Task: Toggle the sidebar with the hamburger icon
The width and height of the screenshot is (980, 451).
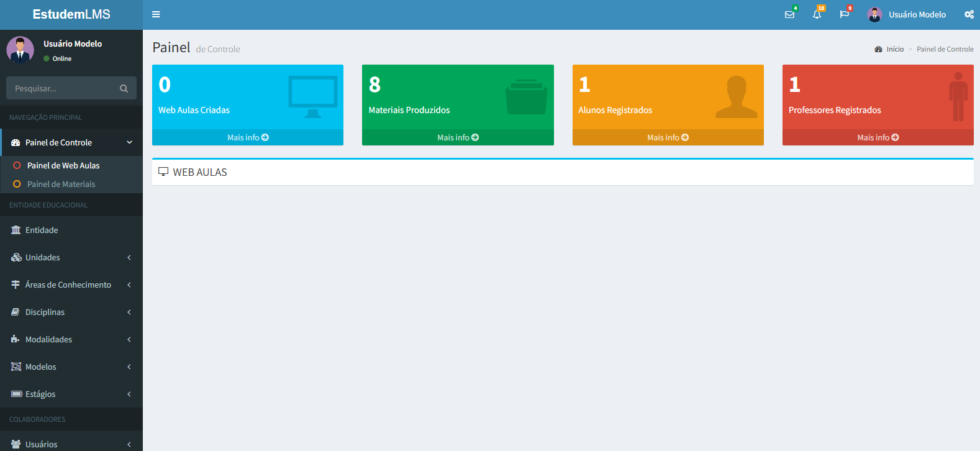Action: click(x=156, y=14)
